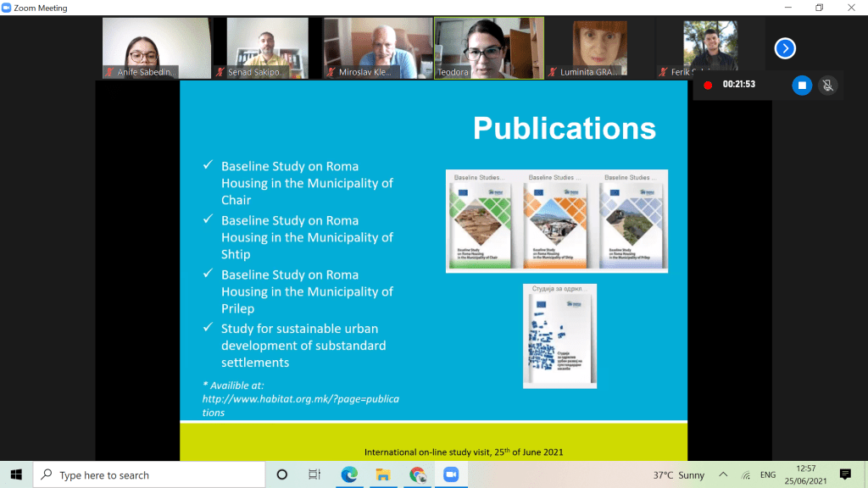Viewport: 868px width, 488px height.
Task: Open Chrome from the taskbar
Action: (416, 474)
